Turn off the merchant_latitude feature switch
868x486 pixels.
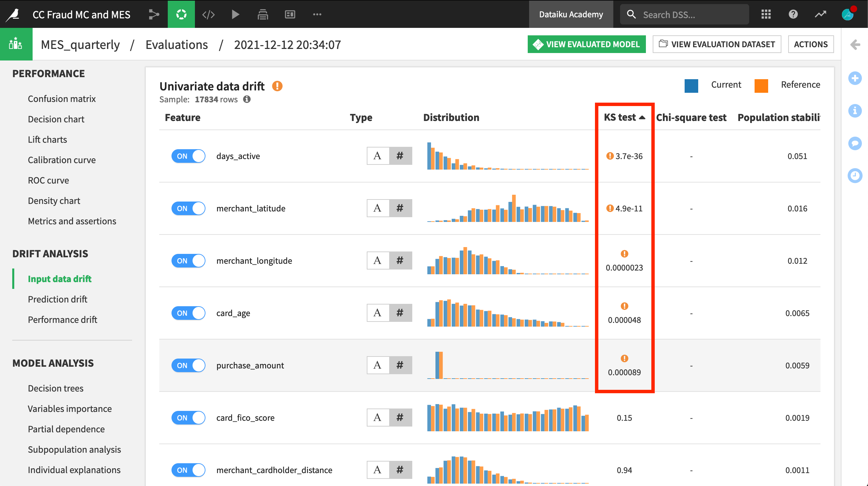[x=188, y=208]
